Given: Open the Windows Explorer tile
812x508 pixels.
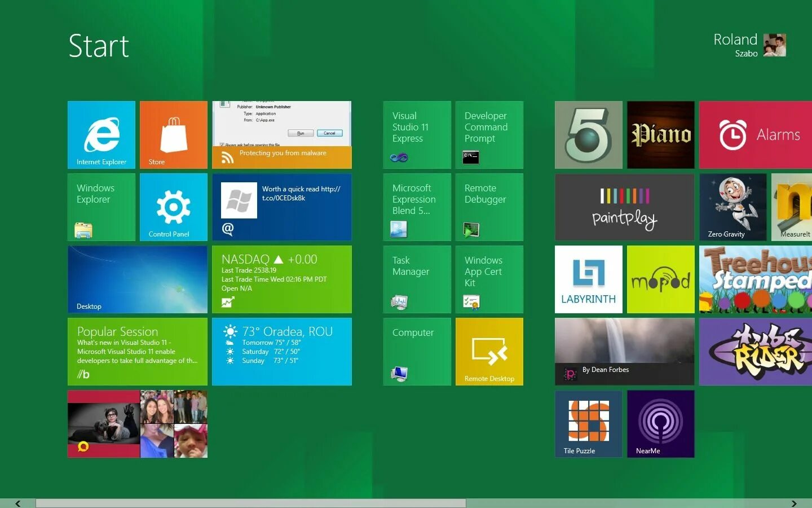Looking at the screenshot, I should coord(101,207).
